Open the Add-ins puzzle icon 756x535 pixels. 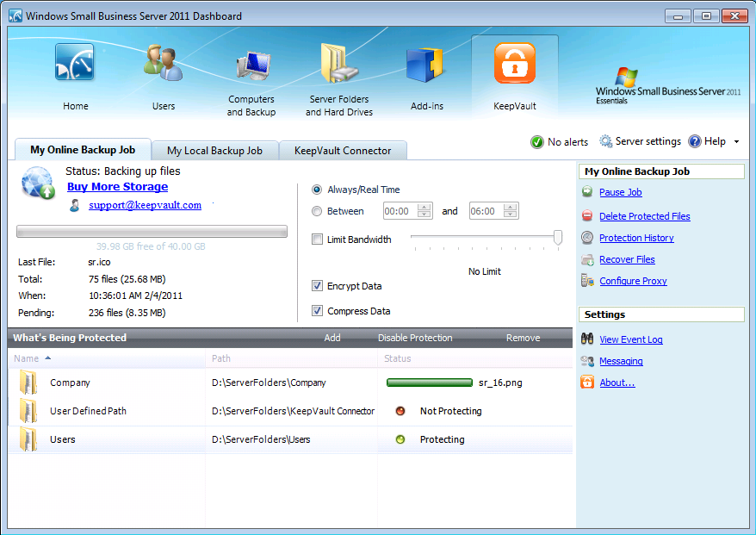coord(424,65)
